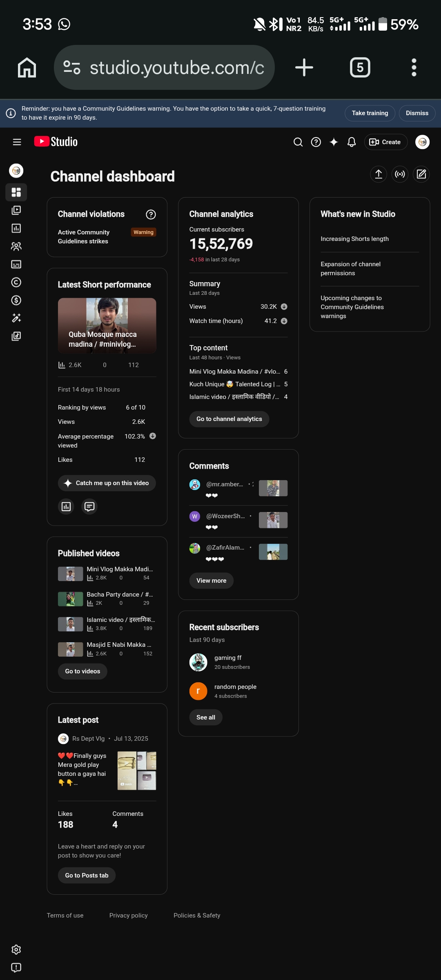This screenshot has height=980, width=441.
Task: Open Customization magic wand in sidebar
Action: [16, 318]
